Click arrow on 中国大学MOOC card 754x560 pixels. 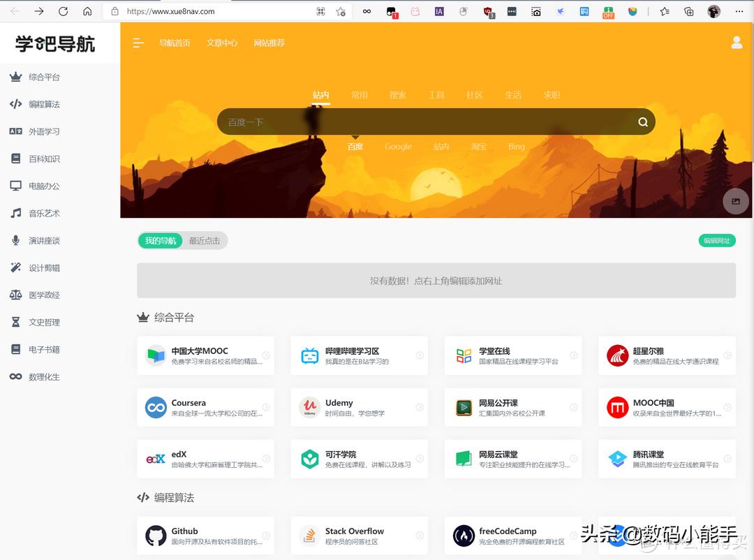pos(266,355)
